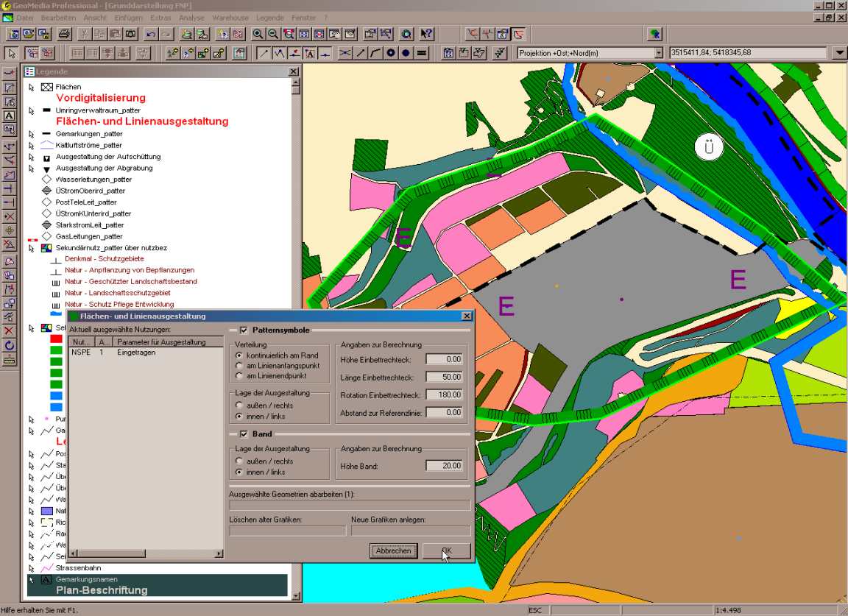Click the Höhe Band input field
Image resolution: width=848 pixels, height=616 pixels.
[x=444, y=465]
